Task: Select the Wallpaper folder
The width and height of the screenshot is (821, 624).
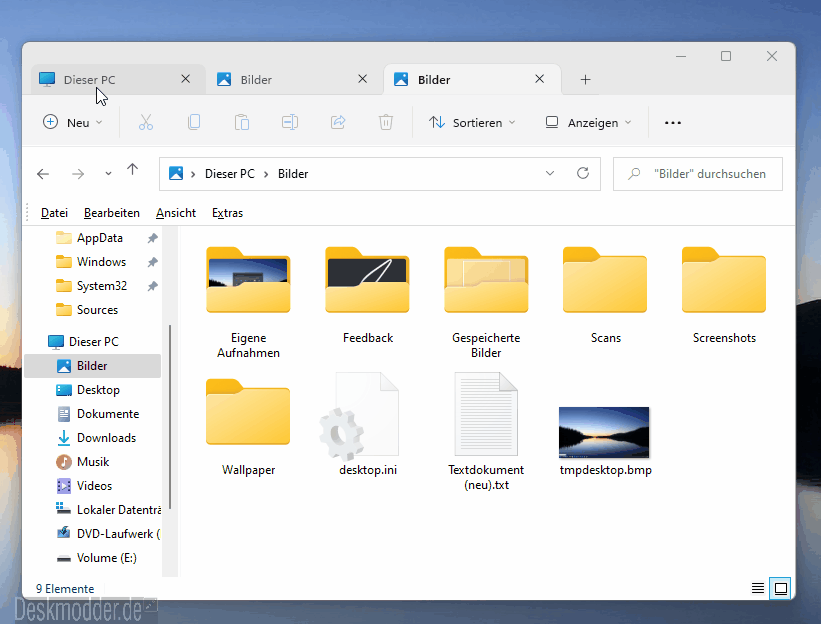Action: click(248, 427)
